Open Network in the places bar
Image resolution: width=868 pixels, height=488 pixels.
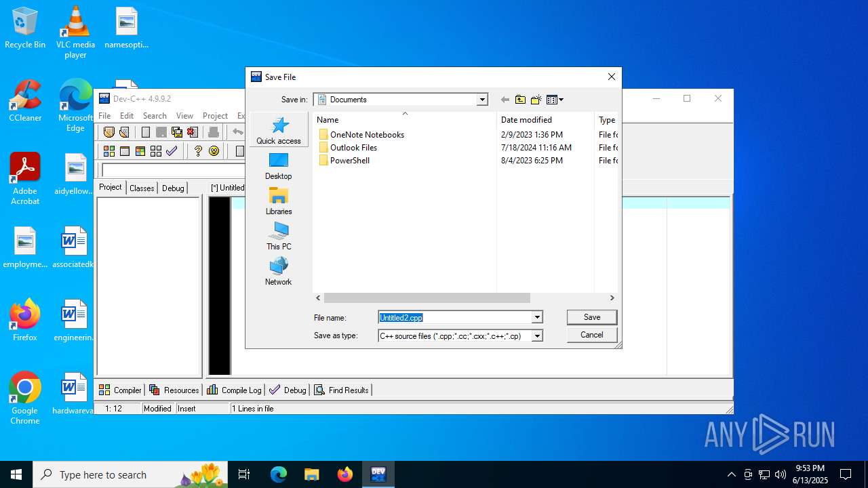tap(279, 272)
